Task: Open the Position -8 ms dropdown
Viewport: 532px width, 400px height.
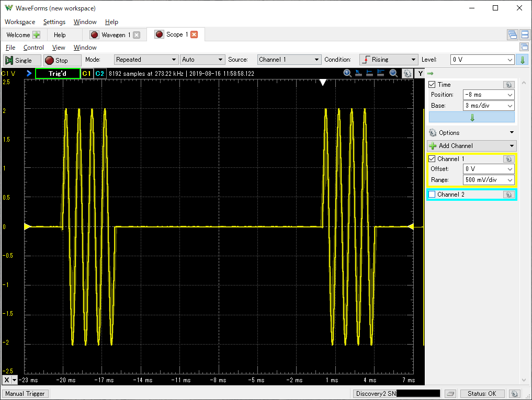Action: coord(489,95)
